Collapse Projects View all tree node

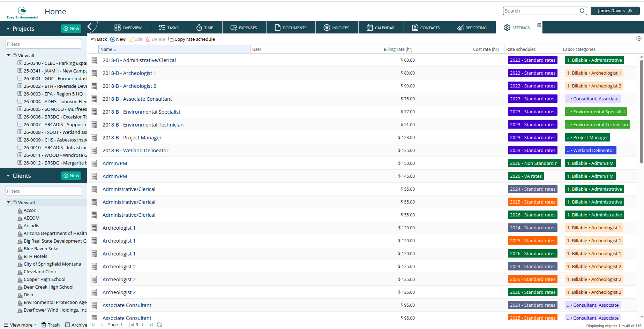point(8,55)
